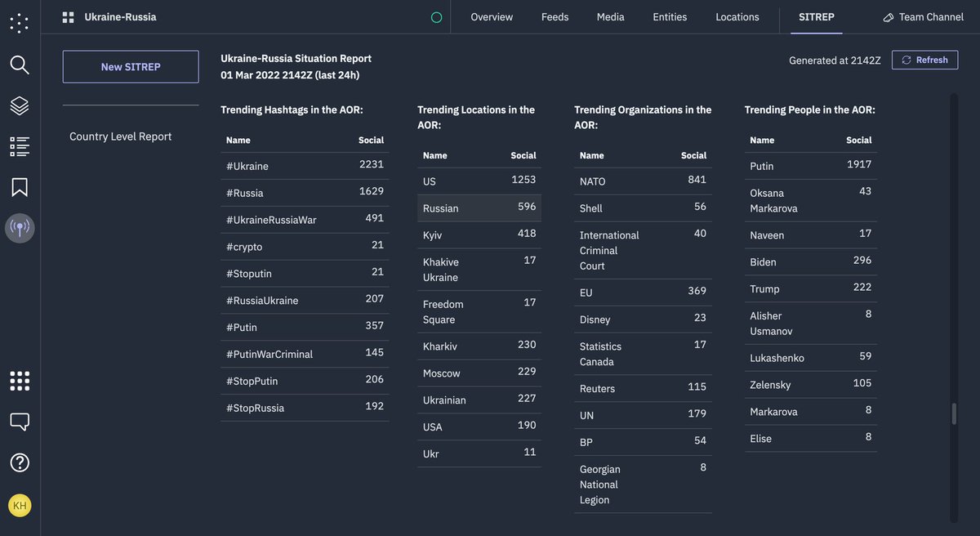Select the Zelensky person row
This screenshot has height=536, width=980.
[811, 385]
